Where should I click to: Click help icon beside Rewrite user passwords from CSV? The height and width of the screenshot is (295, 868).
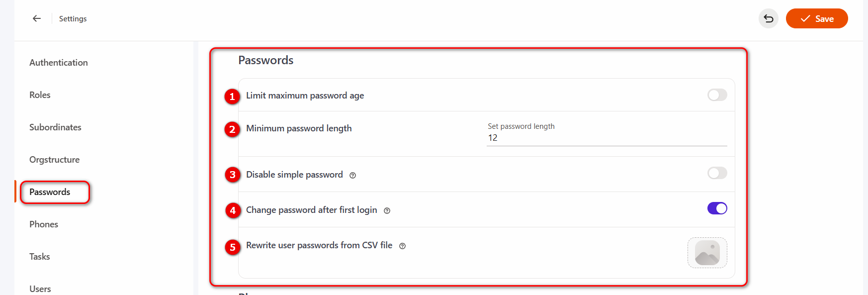402,246
